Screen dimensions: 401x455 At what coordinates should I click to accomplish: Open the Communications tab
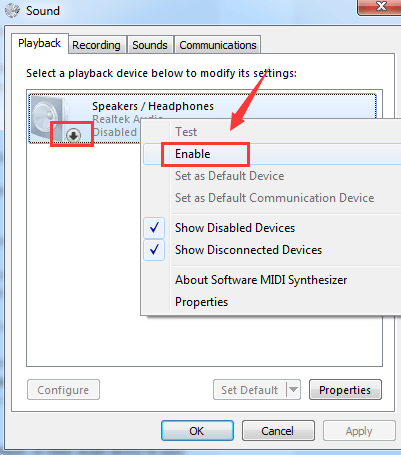pos(218,45)
